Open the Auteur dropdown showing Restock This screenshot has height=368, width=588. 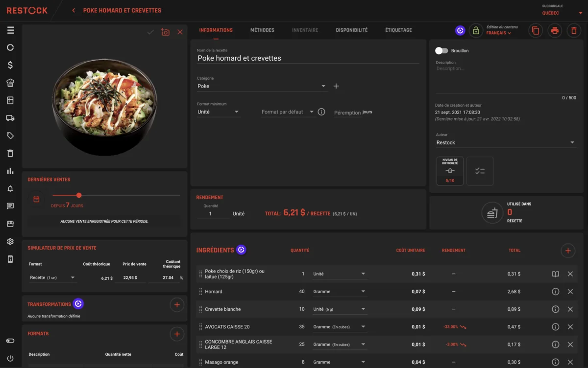(x=506, y=142)
